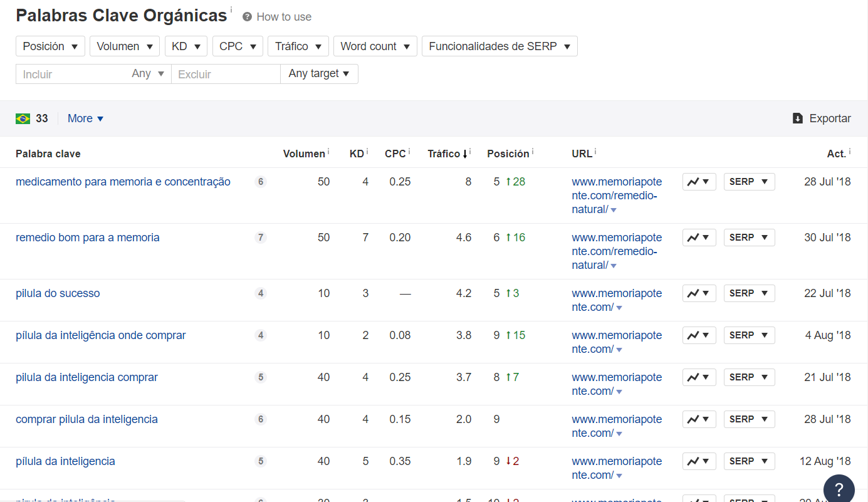The width and height of the screenshot is (868, 502).
Task: Open the Word count filter dropdown
Action: [x=375, y=46]
